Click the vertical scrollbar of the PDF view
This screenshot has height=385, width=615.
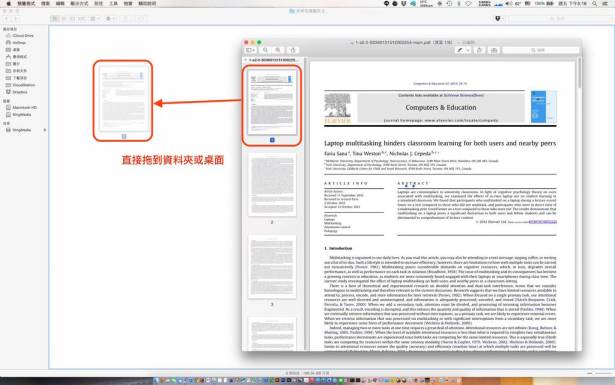click(x=579, y=73)
